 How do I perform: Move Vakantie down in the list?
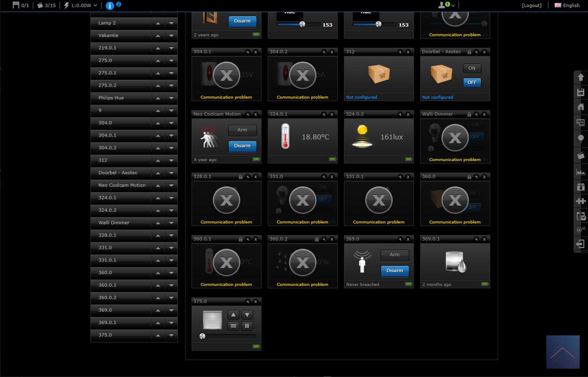tap(171, 35)
